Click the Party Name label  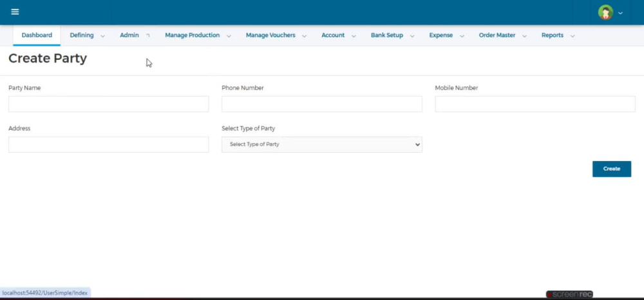(24, 88)
